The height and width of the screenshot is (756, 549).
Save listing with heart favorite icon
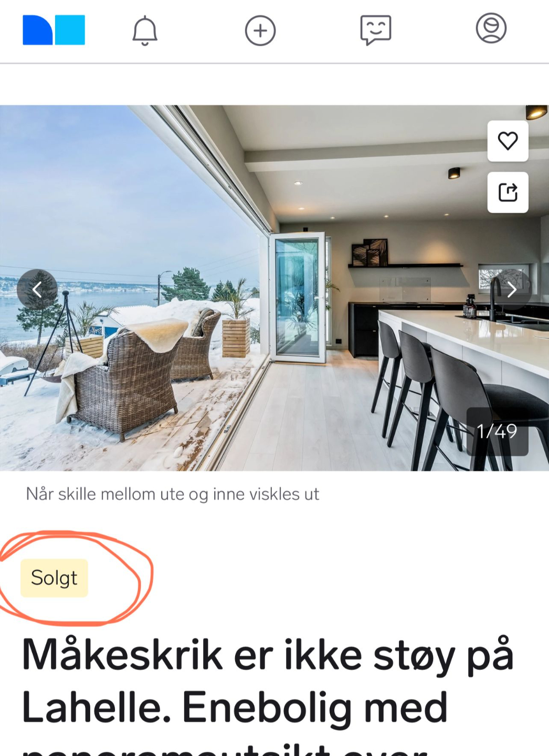[508, 141]
